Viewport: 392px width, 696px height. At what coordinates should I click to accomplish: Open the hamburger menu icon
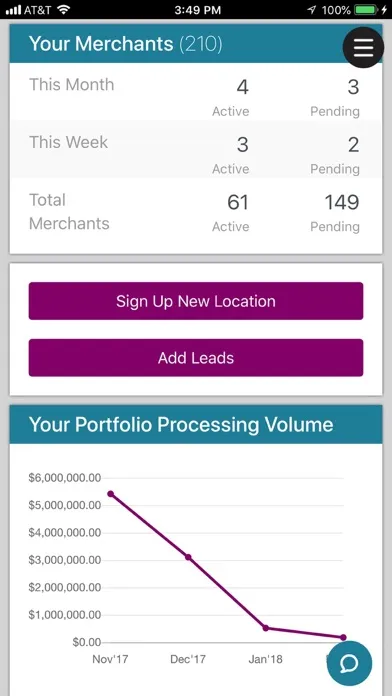click(x=363, y=47)
